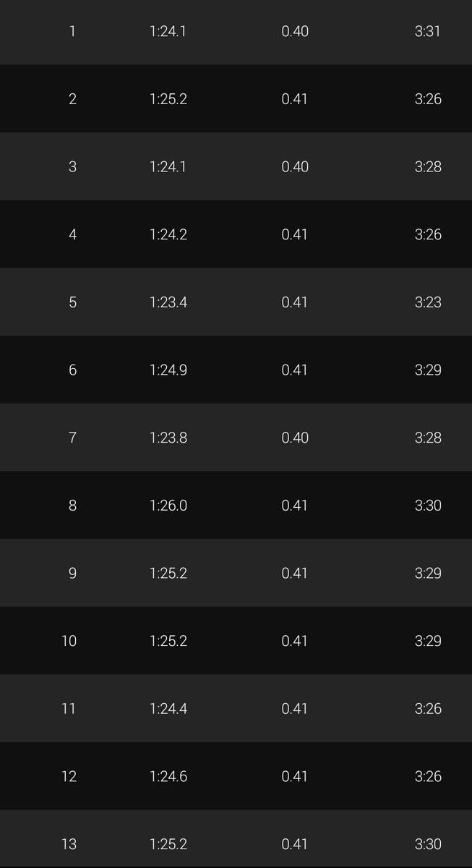Select lap 11 time 1:24.4
472x868 pixels.
(x=168, y=709)
